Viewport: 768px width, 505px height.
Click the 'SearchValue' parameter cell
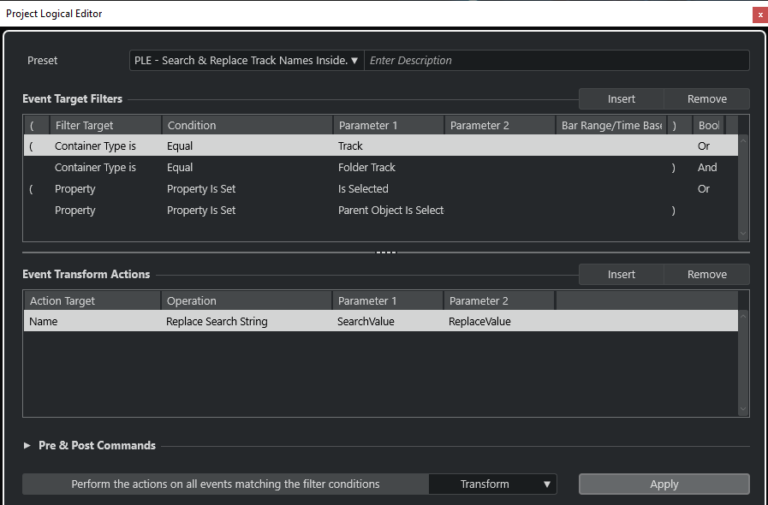tap(366, 322)
